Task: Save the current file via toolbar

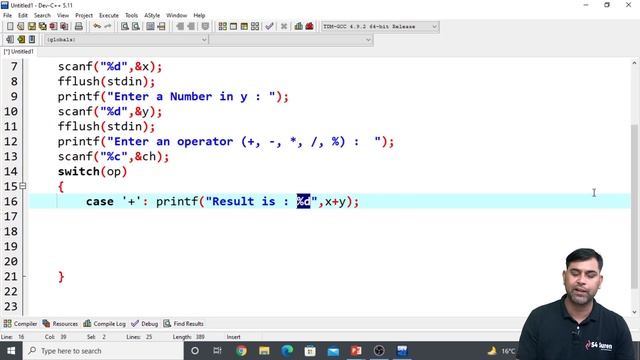Action: [32, 27]
